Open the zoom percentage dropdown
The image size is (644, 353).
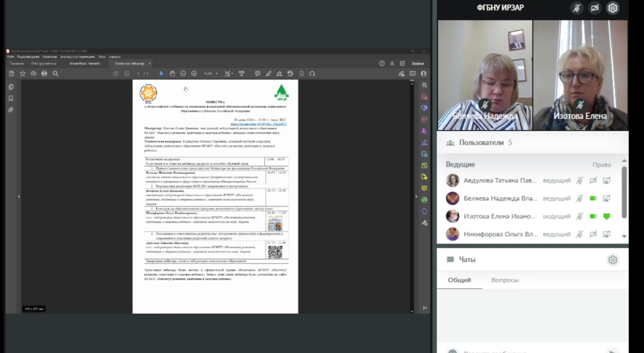pos(217,74)
